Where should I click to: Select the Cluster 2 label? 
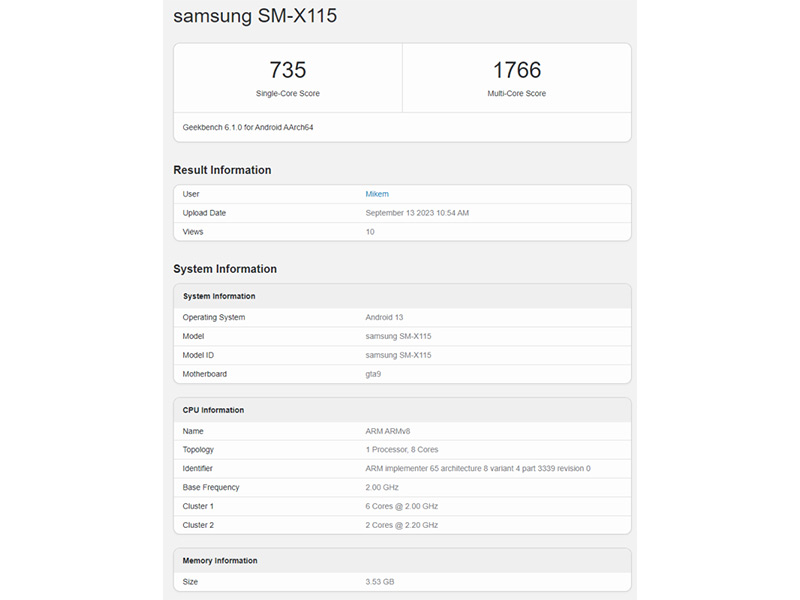[198, 525]
